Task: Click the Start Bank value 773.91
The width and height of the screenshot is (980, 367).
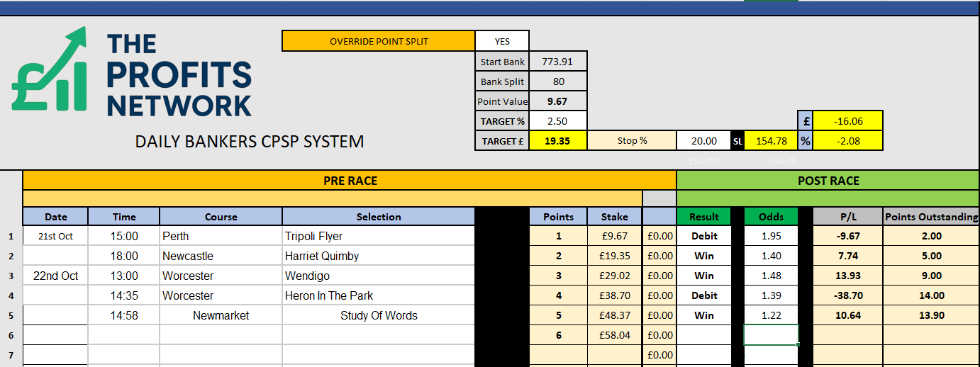Action: [558, 62]
